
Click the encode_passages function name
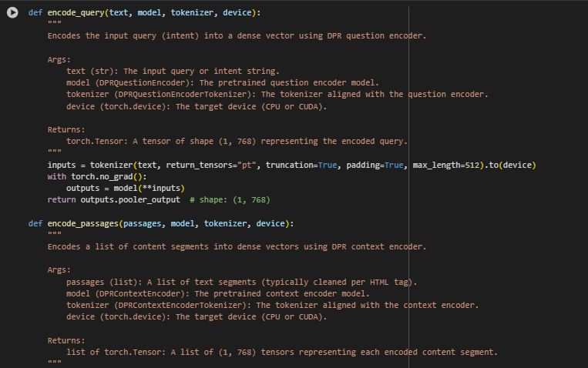click(83, 223)
